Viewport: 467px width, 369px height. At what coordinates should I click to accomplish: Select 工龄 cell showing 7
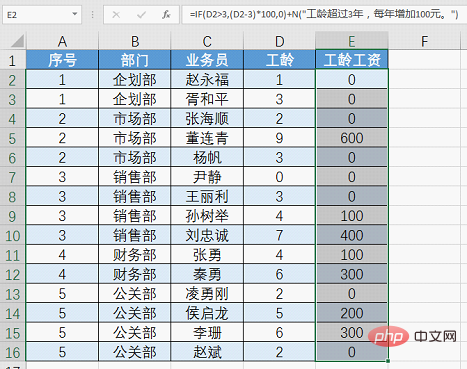point(279,235)
